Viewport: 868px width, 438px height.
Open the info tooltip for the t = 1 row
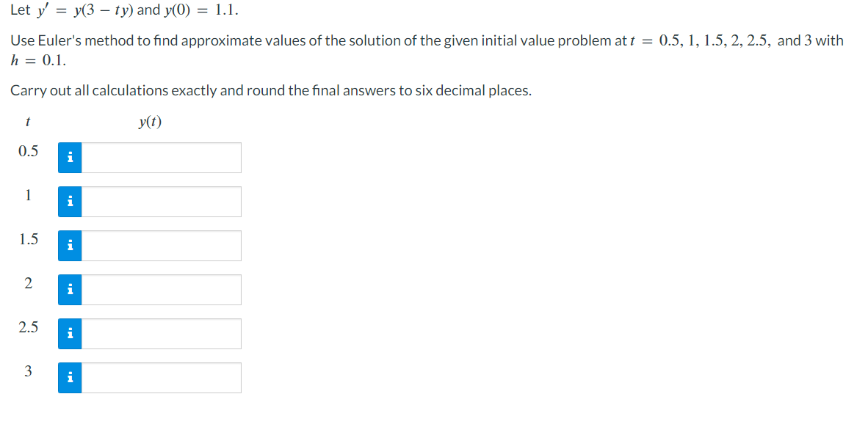[x=70, y=201]
